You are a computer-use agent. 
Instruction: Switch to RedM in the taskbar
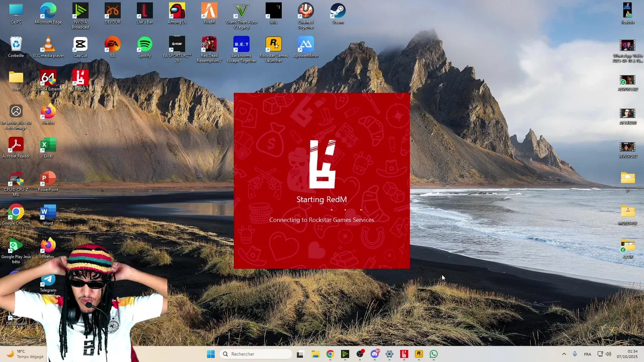[x=404, y=354]
